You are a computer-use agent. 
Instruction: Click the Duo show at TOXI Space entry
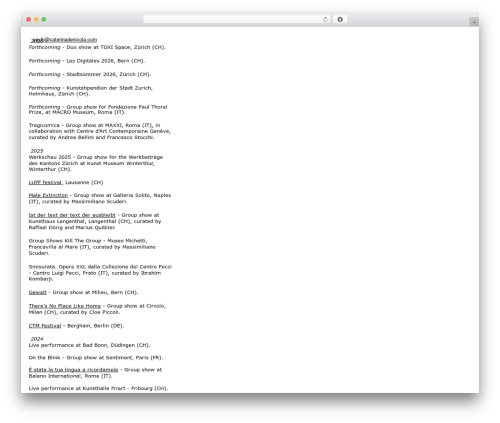tap(97, 47)
